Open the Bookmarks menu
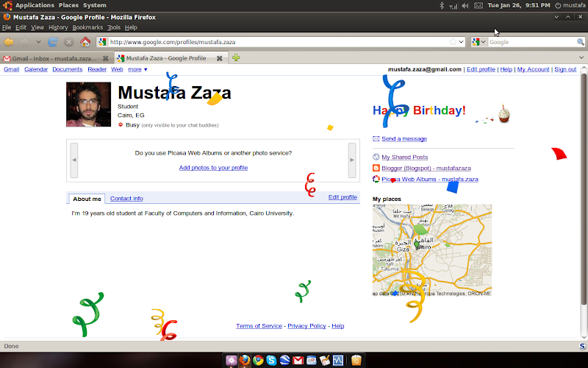 pyautogui.click(x=87, y=27)
